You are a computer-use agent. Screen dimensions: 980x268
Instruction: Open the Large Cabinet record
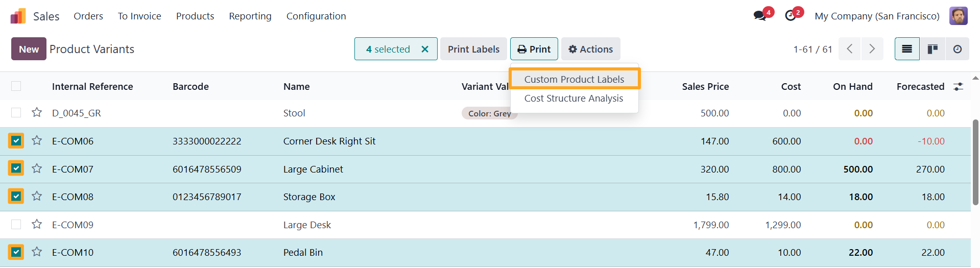pos(313,169)
